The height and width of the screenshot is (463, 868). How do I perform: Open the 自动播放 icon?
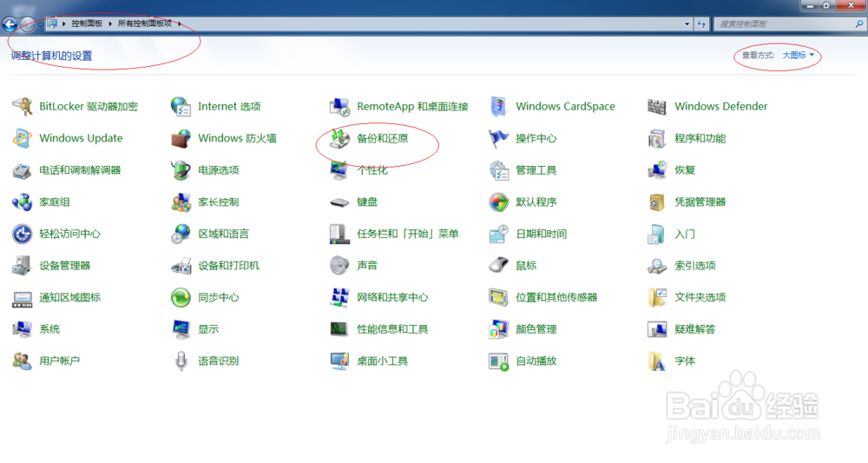coord(498,361)
